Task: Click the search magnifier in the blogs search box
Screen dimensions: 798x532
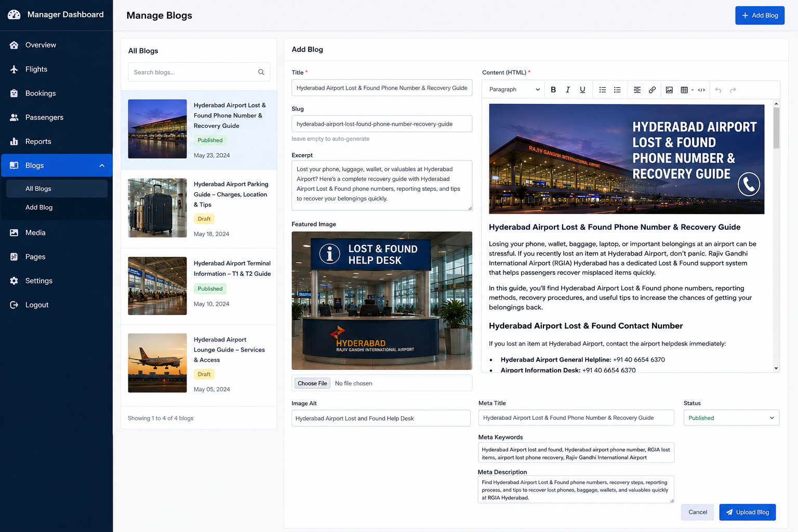Action: click(261, 72)
